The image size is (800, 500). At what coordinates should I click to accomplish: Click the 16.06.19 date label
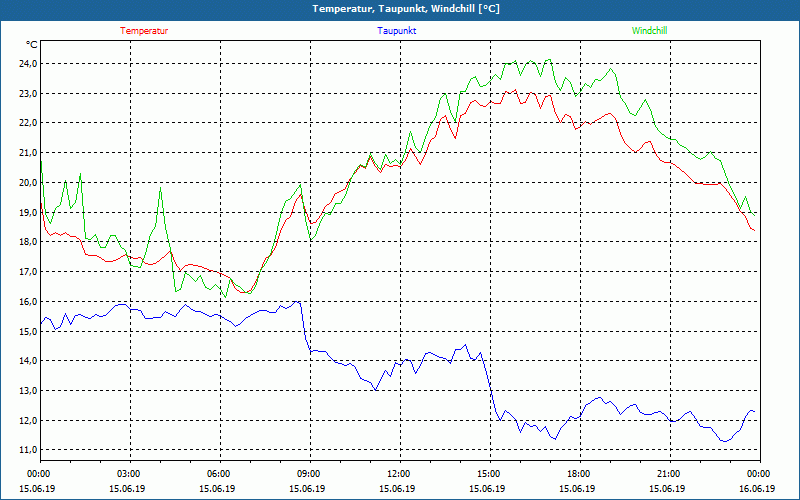click(x=757, y=489)
